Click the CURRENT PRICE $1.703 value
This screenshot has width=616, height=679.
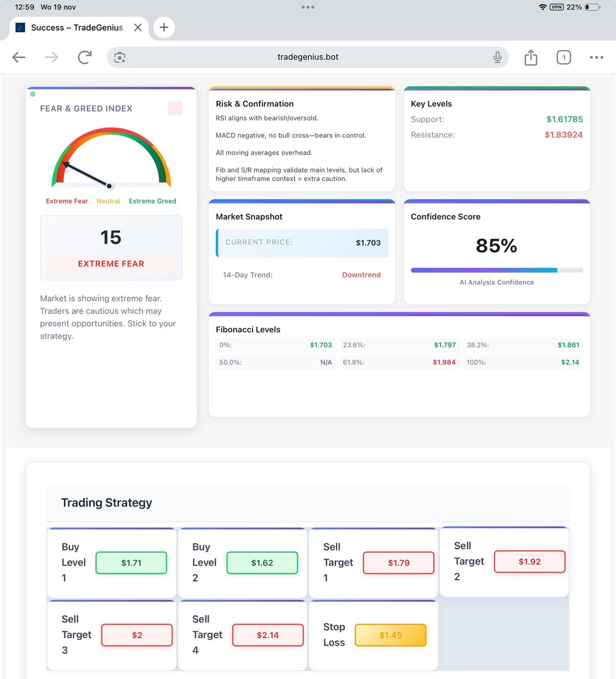tap(368, 243)
